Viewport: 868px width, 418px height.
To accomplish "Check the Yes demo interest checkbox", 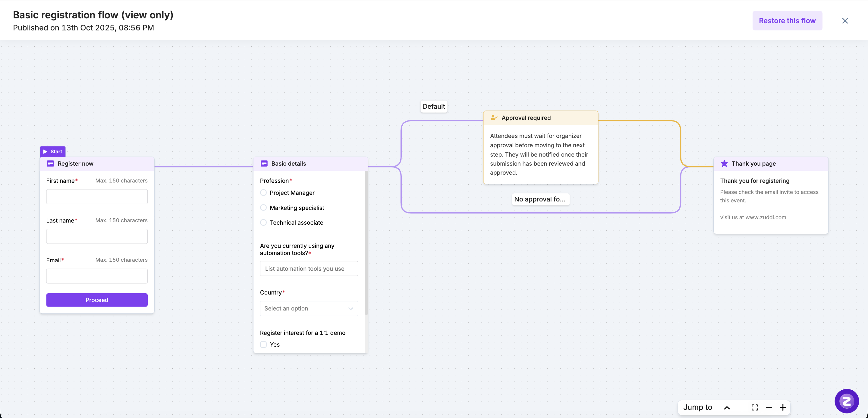I will click(x=263, y=345).
